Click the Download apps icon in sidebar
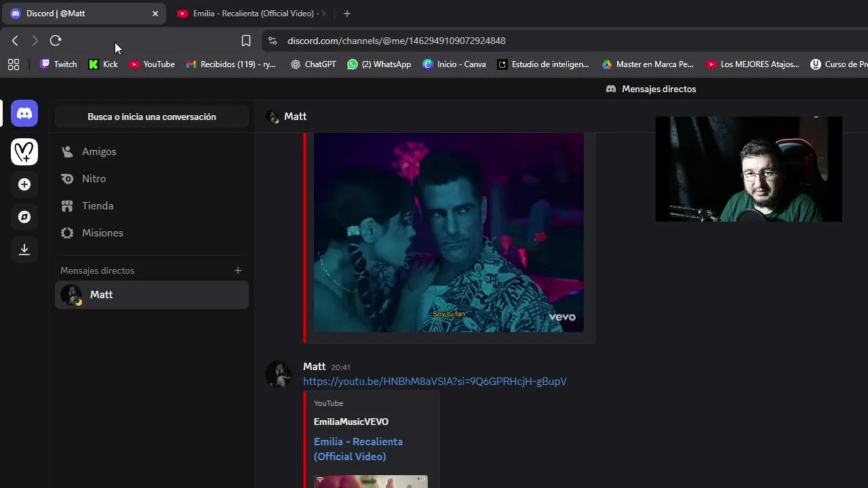The width and height of the screenshot is (868, 488). pos(24,249)
